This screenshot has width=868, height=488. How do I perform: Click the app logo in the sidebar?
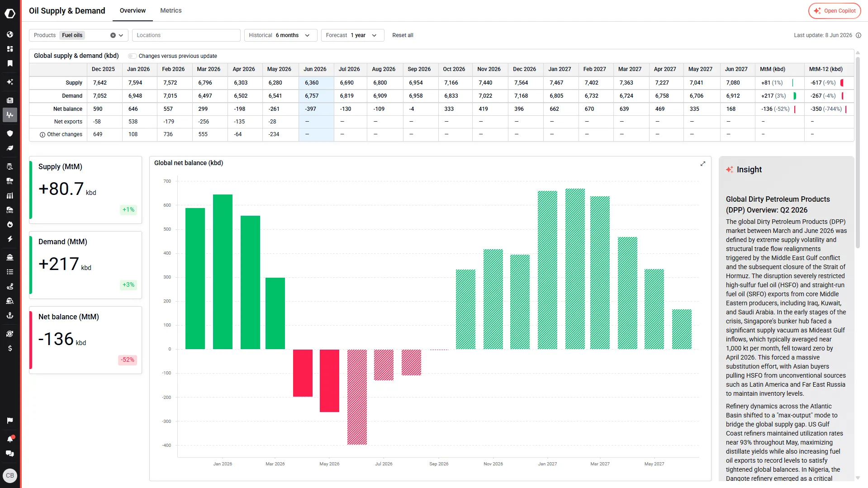coord(10,14)
